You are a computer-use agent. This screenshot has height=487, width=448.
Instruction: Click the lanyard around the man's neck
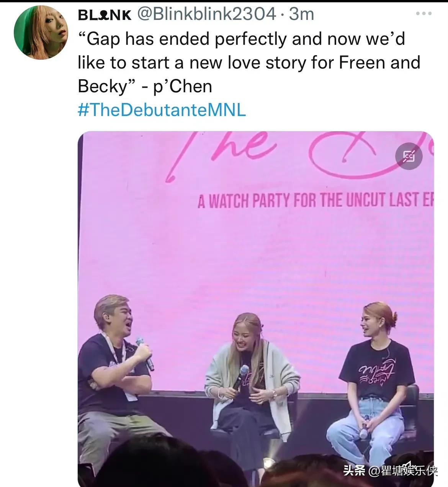tap(115, 348)
